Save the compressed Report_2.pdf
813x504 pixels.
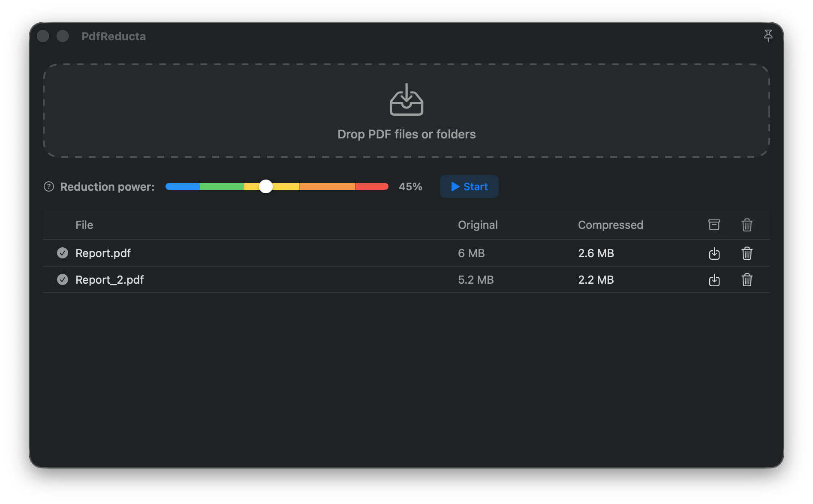pos(714,280)
